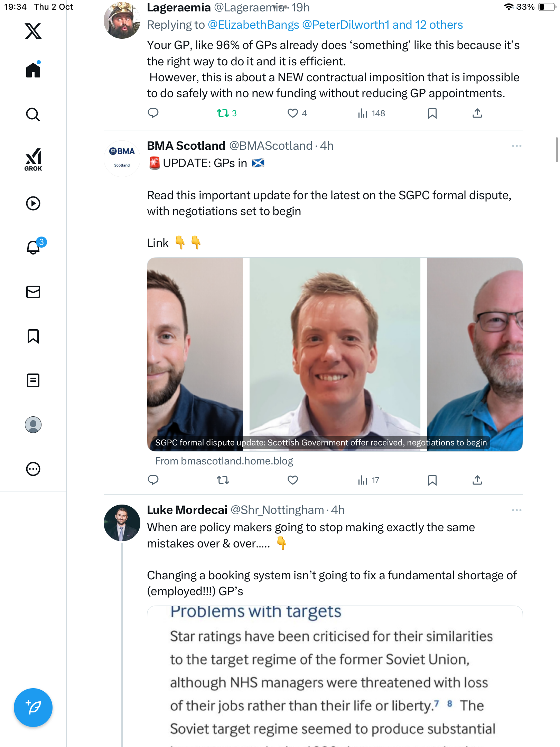Open the Grok assistant
Image resolution: width=560 pixels, height=747 pixels.
[33, 159]
